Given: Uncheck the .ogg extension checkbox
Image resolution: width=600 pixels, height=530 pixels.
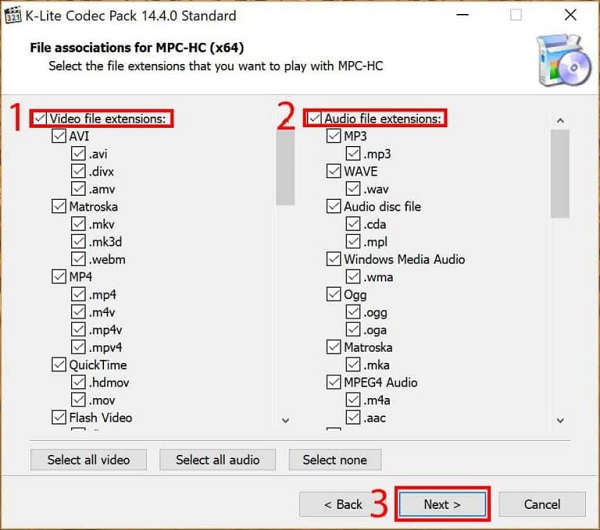Looking at the screenshot, I should [x=353, y=312].
